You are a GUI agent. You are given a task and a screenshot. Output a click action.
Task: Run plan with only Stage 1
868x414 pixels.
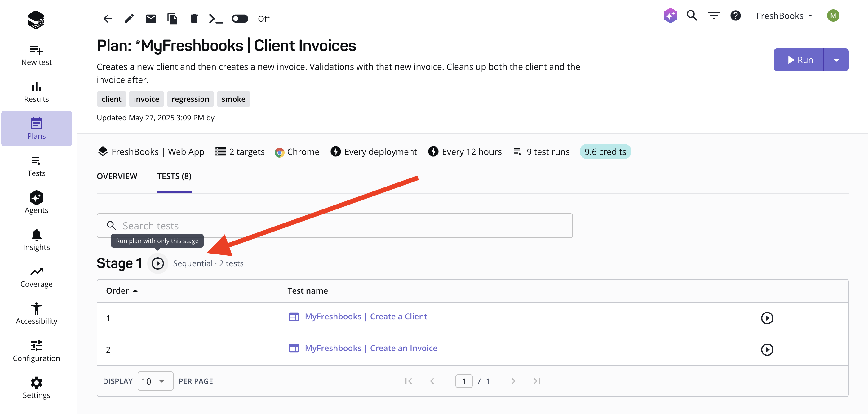pyautogui.click(x=157, y=263)
